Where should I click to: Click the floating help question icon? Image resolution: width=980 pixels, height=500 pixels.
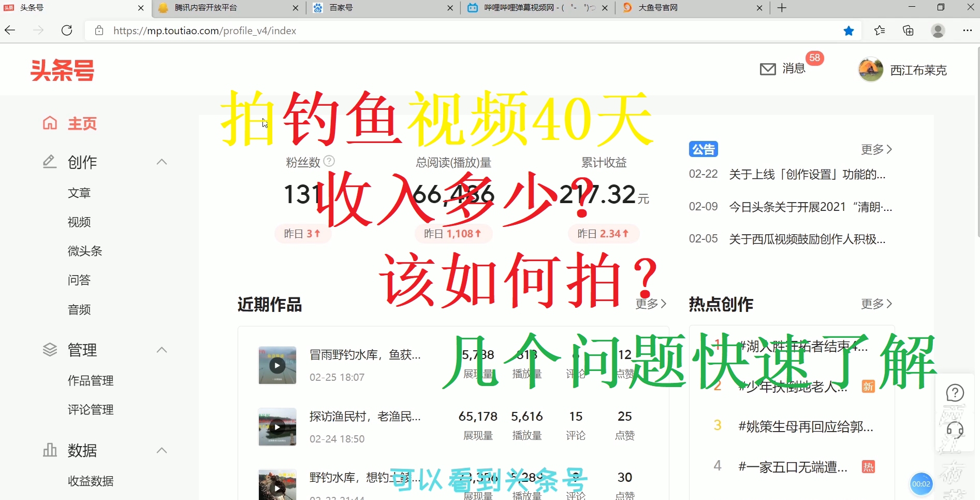955,393
